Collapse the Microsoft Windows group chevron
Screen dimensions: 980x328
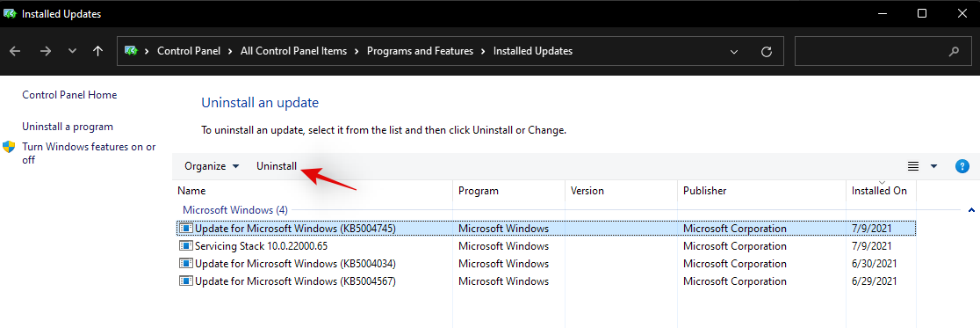[x=971, y=209]
